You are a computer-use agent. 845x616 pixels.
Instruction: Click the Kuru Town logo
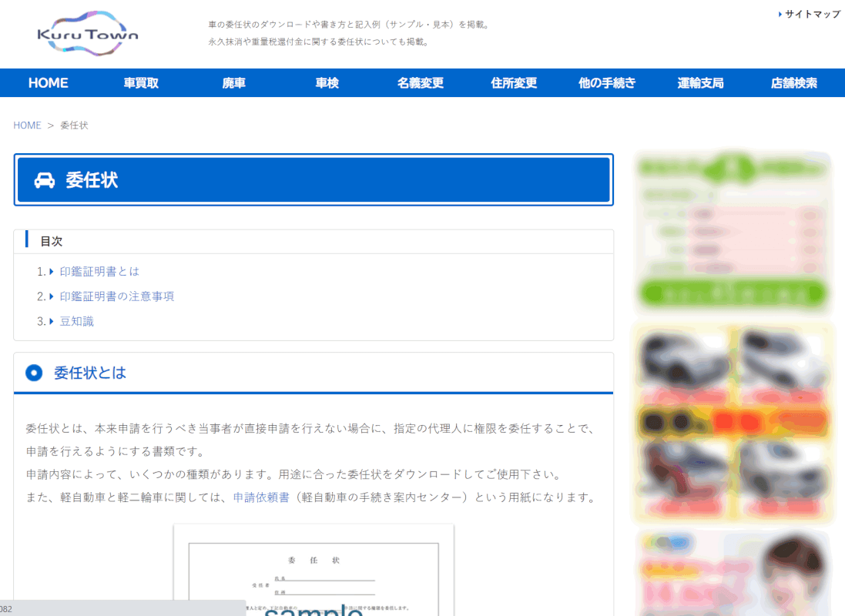click(x=88, y=34)
